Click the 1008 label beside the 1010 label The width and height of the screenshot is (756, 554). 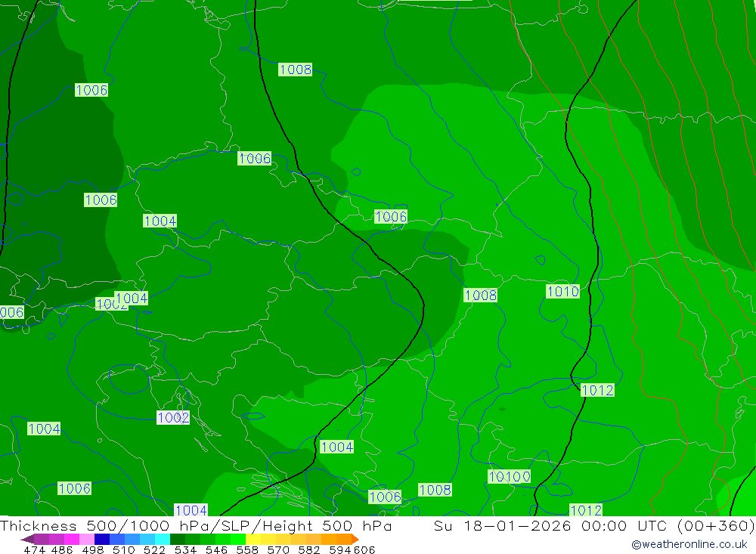tap(480, 295)
